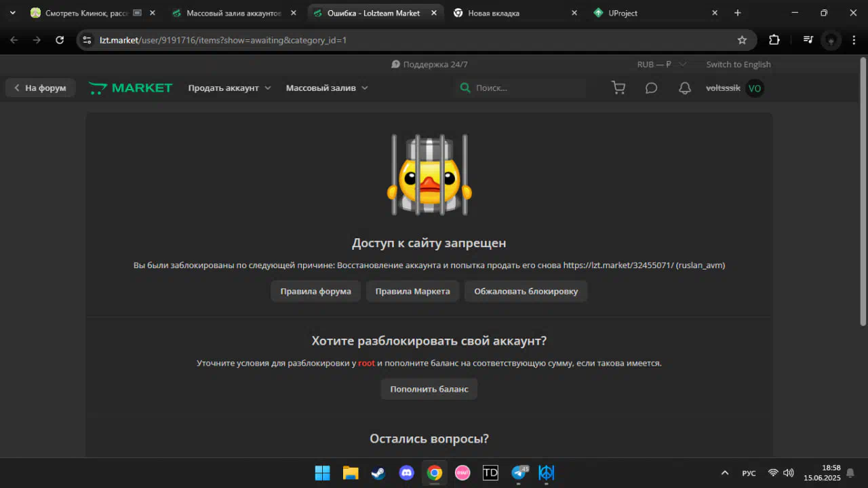Open the volume tray icon

pos(789,473)
